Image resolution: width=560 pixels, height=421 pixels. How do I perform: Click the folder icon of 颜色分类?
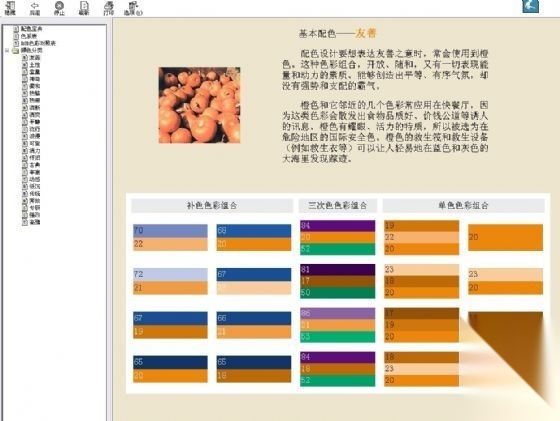point(15,50)
